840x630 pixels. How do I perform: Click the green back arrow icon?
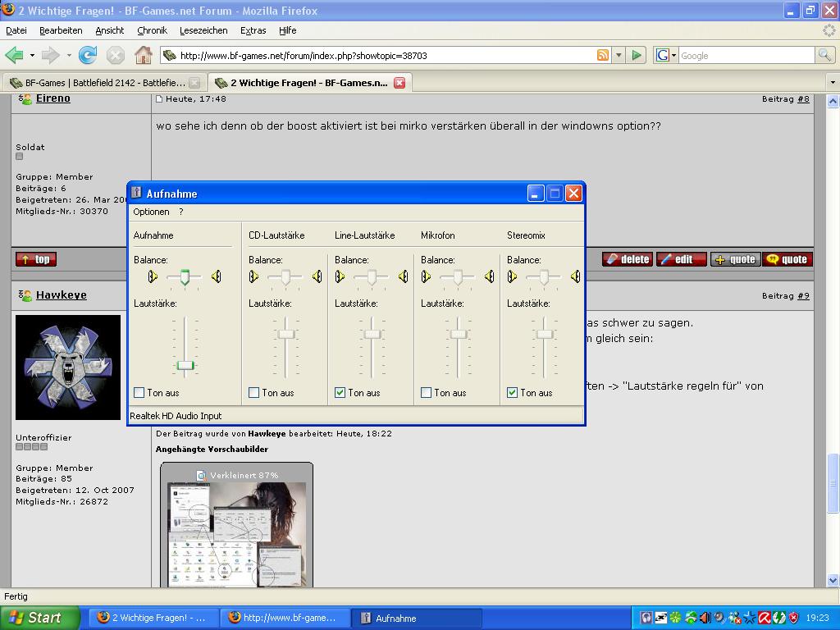click(15, 55)
